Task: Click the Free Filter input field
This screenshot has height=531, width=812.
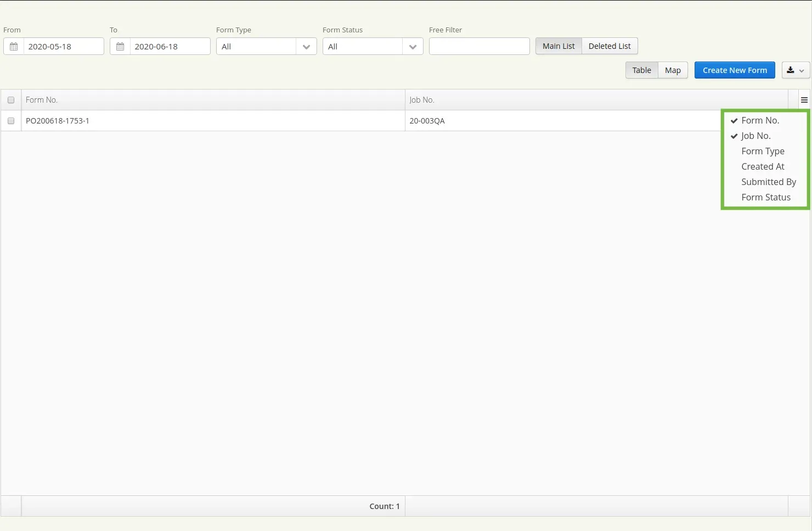Action: coord(479,46)
